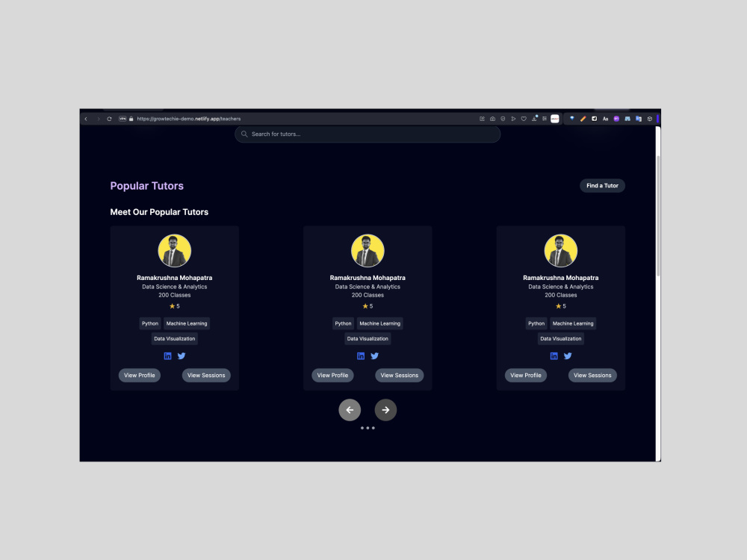747x560 pixels.
Task: Click the edit/compose icon in the browser toolbar
Action: tap(482, 119)
